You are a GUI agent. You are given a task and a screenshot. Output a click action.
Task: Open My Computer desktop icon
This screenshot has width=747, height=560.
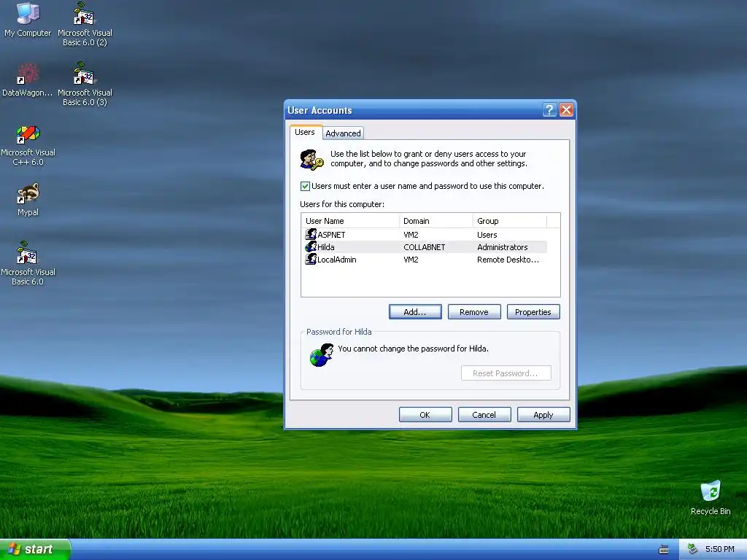[x=28, y=20]
